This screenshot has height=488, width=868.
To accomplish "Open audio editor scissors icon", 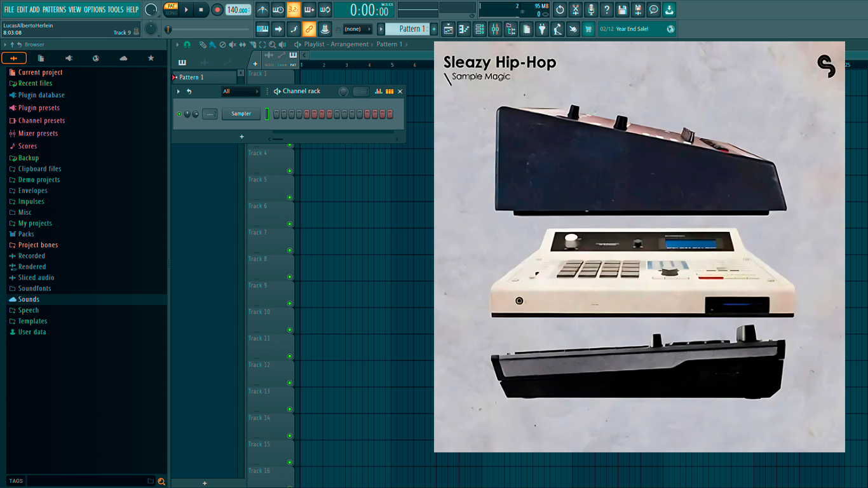I will [x=576, y=10].
